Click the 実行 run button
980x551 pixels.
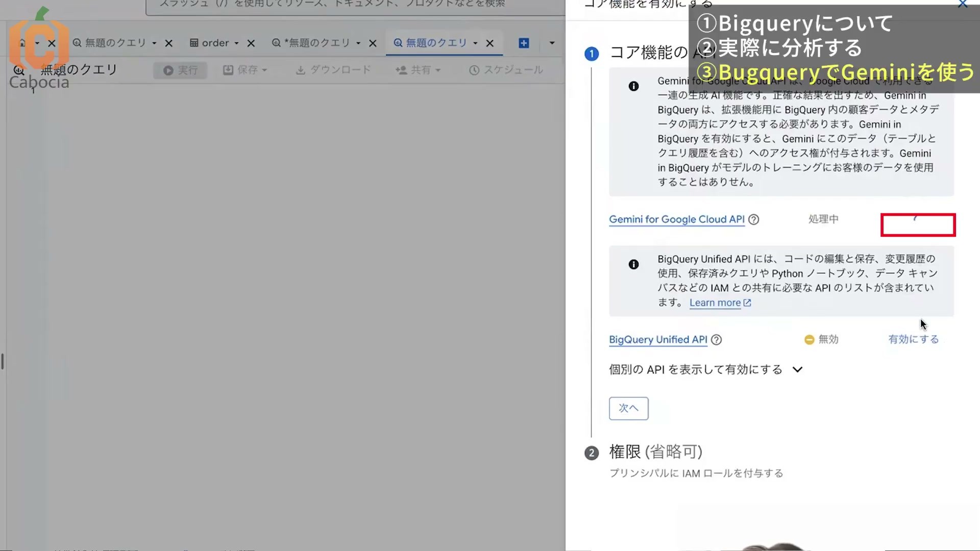tap(180, 70)
